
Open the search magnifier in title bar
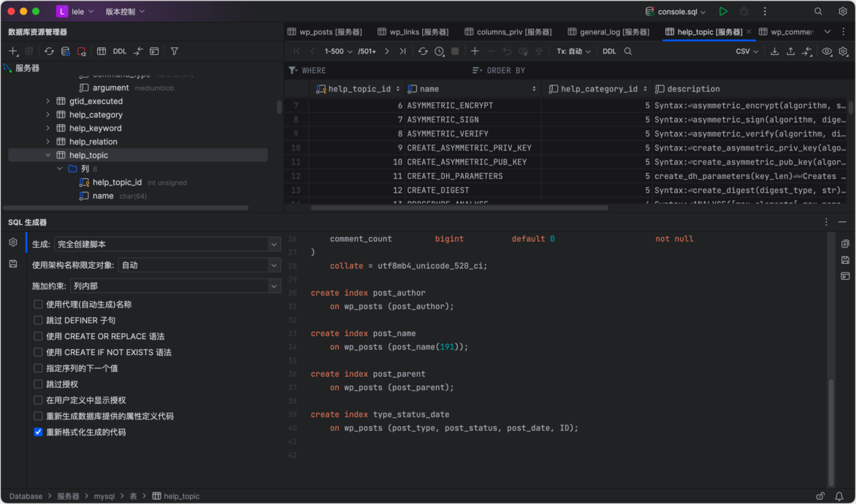click(x=818, y=12)
